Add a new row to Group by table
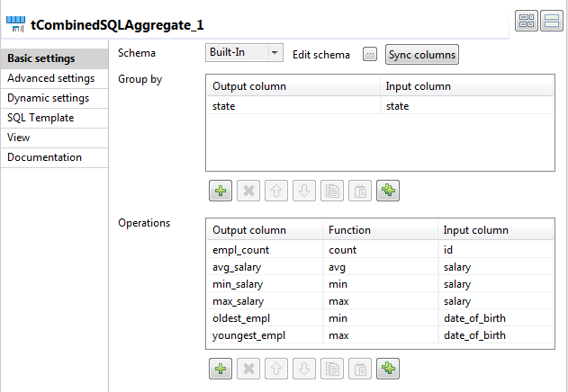568x392 pixels. click(x=221, y=191)
